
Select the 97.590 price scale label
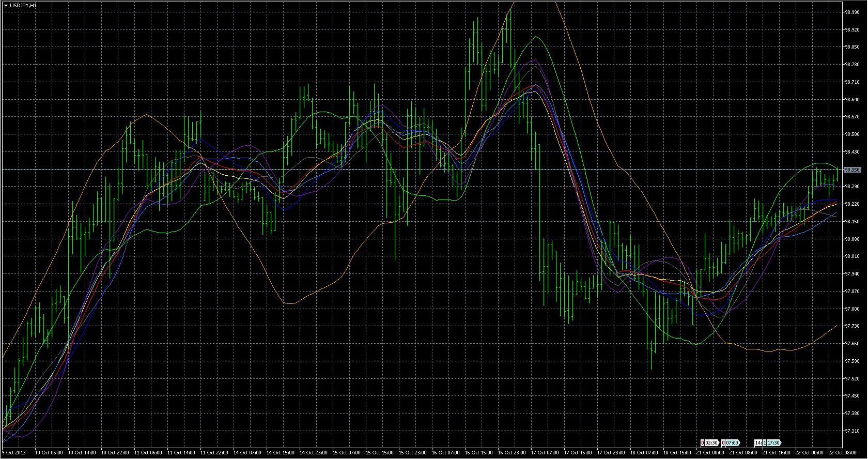coord(851,361)
